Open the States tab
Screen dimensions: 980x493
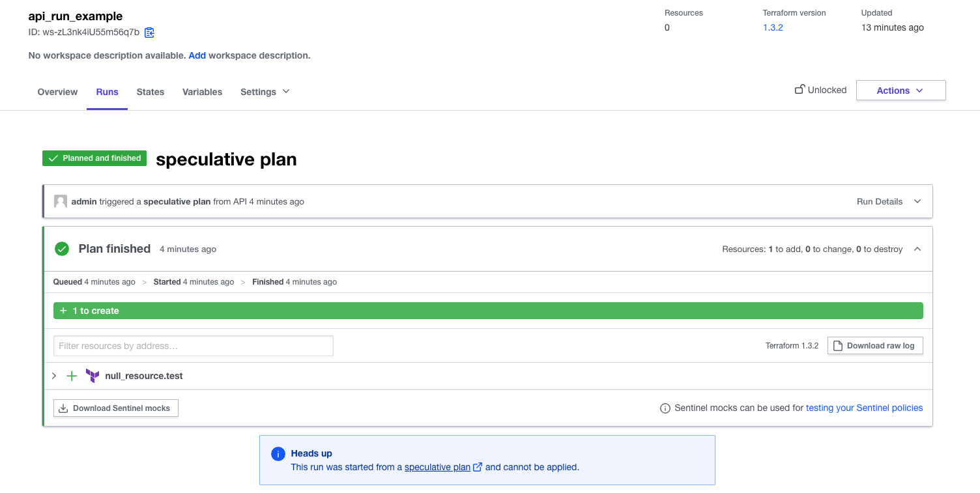151,92
